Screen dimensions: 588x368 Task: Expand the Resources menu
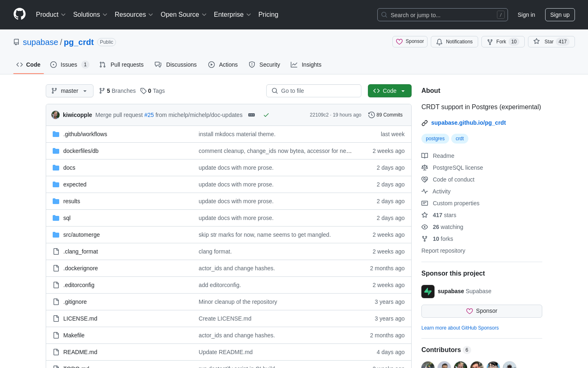pos(134,15)
